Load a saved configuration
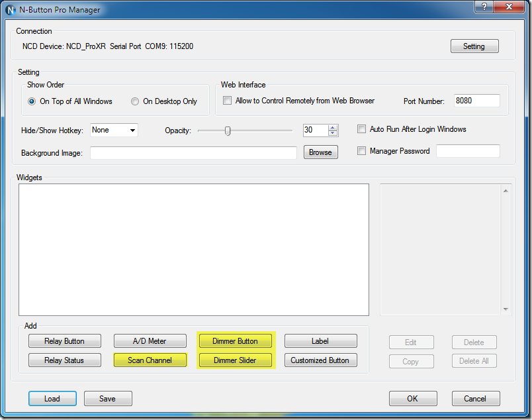532x420 pixels. (52, 398)
